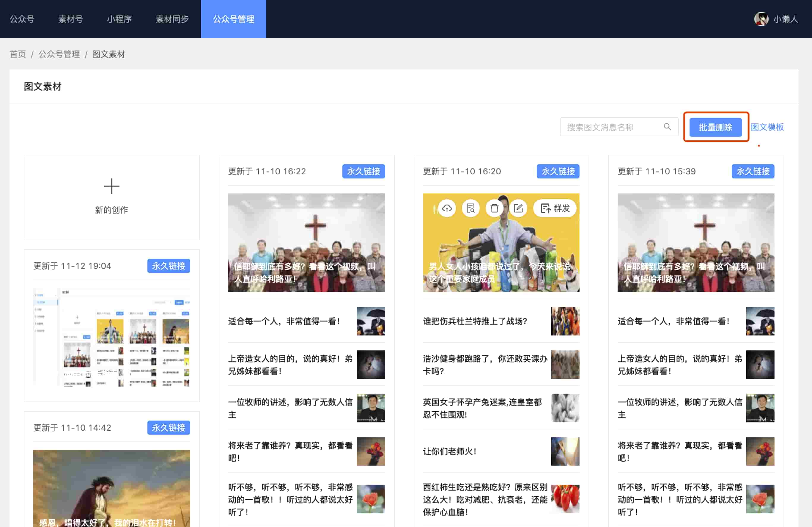Open 让你们老师火 article
Image resolution: width=812 pixels, height=527 pixels.
point(450,451)
